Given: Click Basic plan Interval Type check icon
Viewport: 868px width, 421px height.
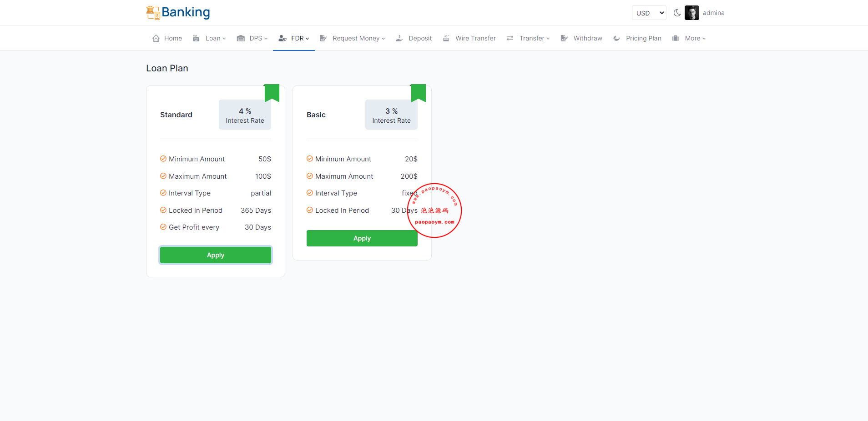Looking at the screenshot, I should click(x=310, y=193).
